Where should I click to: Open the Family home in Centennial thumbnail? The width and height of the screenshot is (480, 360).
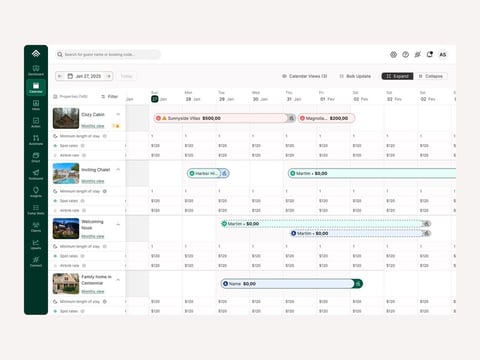(66, 284)
